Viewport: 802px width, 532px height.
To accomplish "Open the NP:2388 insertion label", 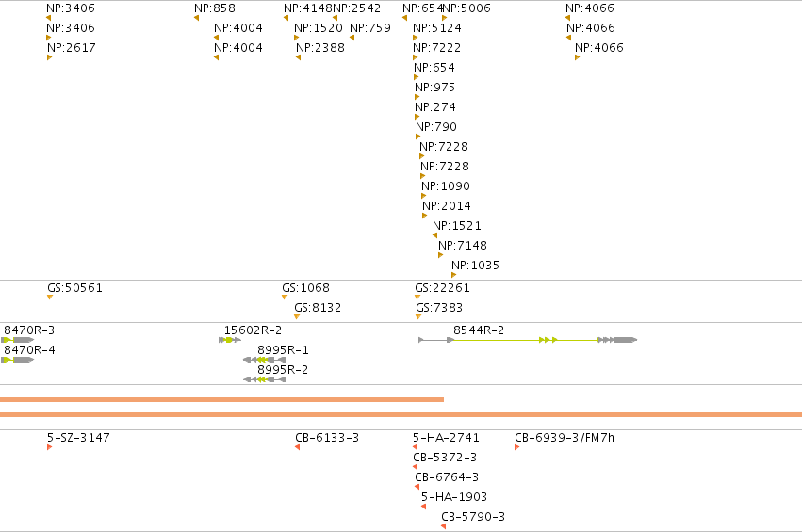I will 320,47.
